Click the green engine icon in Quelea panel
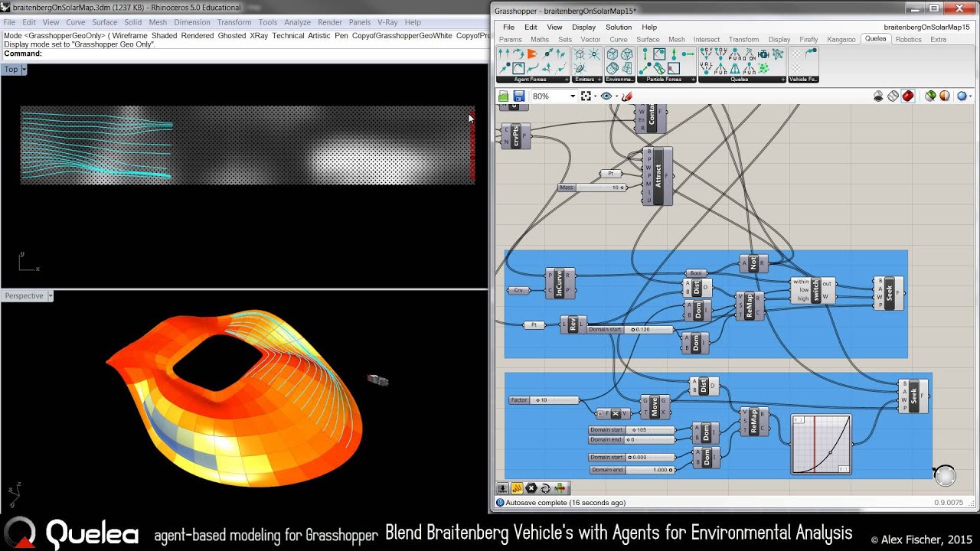The image size is (980, 551). (764, 54)
